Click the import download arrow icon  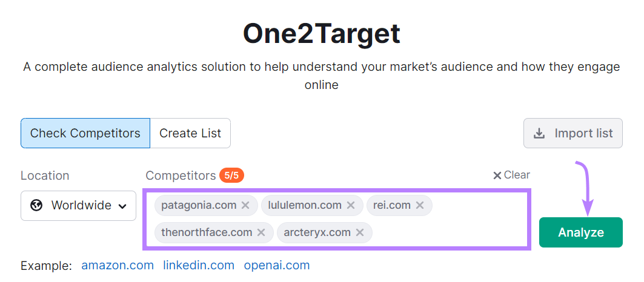click(539, 133)
